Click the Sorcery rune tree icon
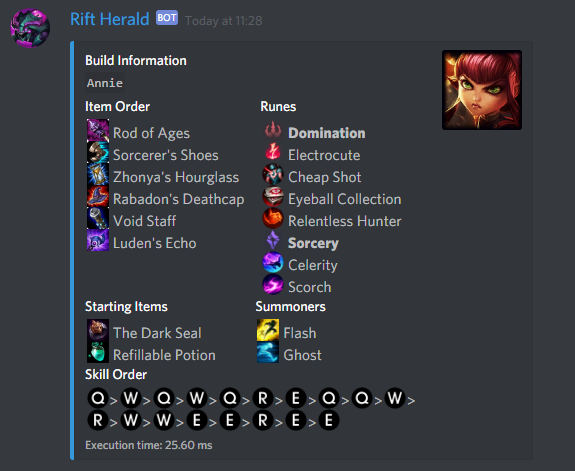This screenshot has width=575, height=471. point(273,240)
